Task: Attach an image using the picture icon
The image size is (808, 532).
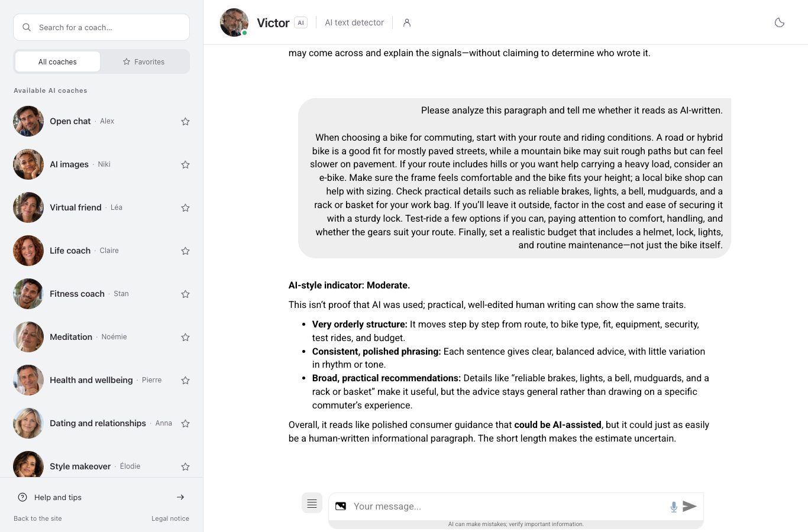Action: (x=341, y=506)
